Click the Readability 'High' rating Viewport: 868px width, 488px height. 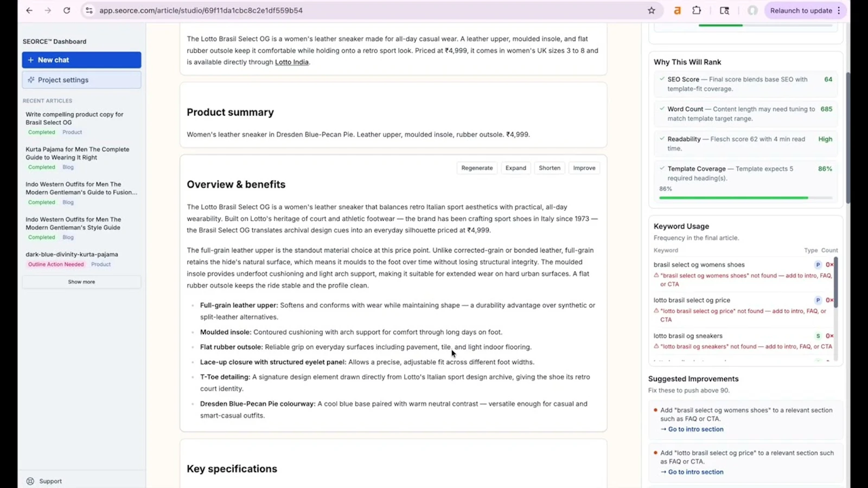(825, 139)
